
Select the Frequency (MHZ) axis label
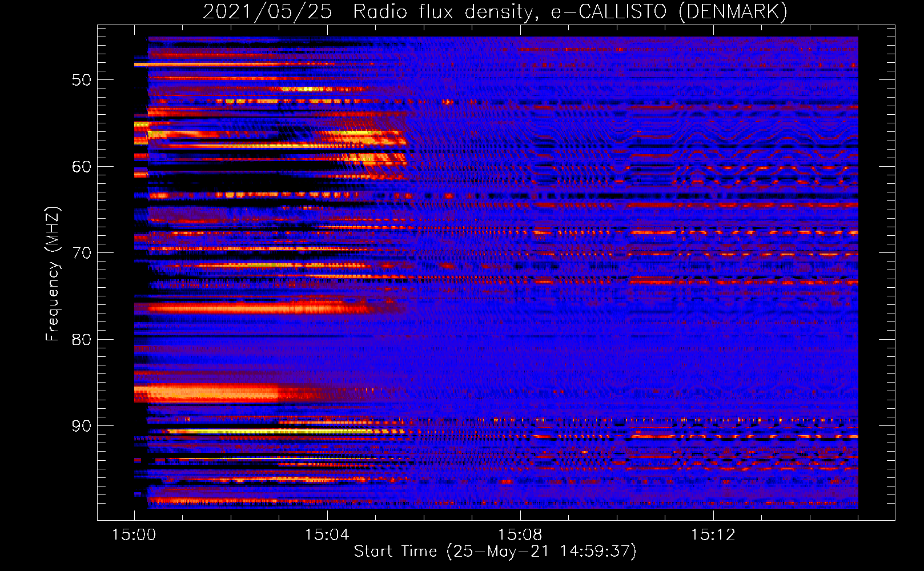click(x=53, y=274)
